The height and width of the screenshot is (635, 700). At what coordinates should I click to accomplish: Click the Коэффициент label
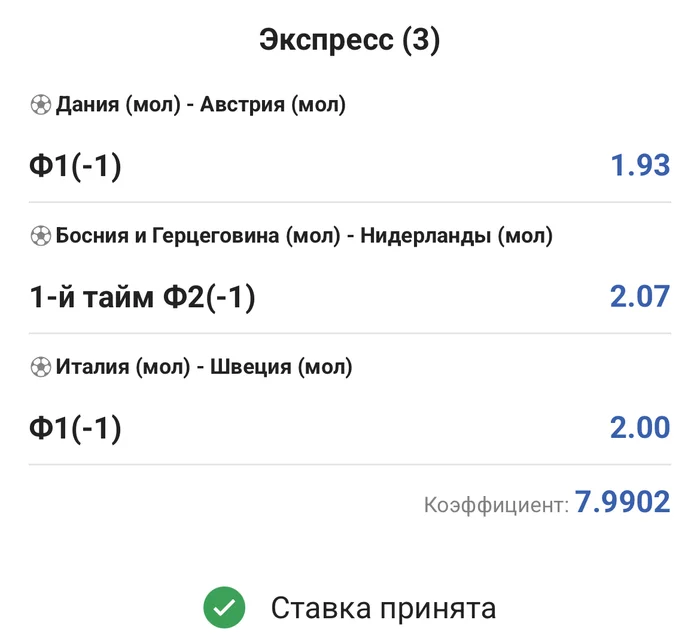point(496,505)
